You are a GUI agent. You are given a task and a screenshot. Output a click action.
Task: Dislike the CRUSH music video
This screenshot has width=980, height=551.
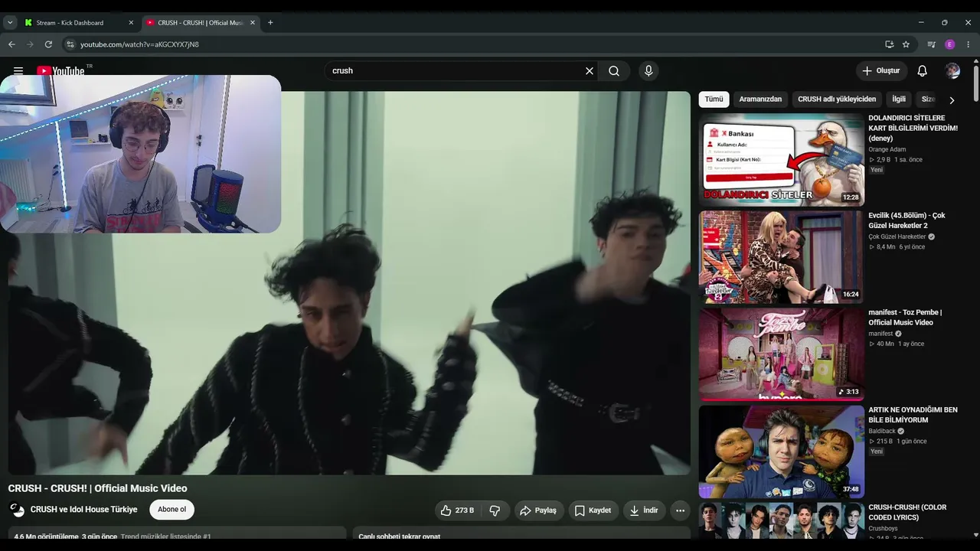[495, 510]
